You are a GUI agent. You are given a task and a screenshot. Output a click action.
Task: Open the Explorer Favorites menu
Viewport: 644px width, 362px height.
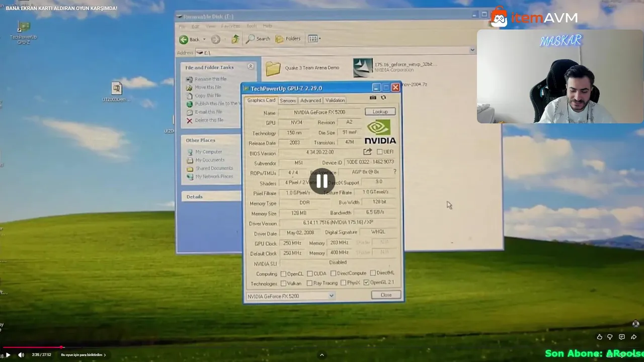tap(230, 26)
